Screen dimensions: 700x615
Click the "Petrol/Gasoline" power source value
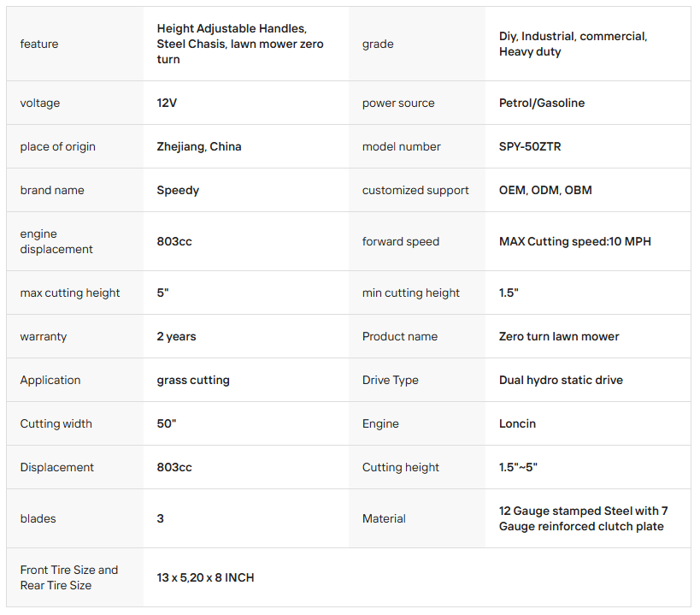[x=542, y=103]
